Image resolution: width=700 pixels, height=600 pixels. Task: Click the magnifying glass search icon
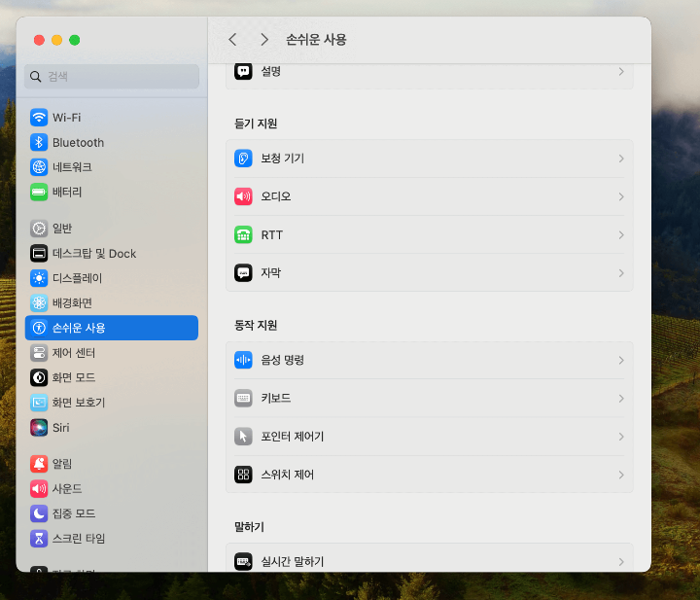point(36,77)
